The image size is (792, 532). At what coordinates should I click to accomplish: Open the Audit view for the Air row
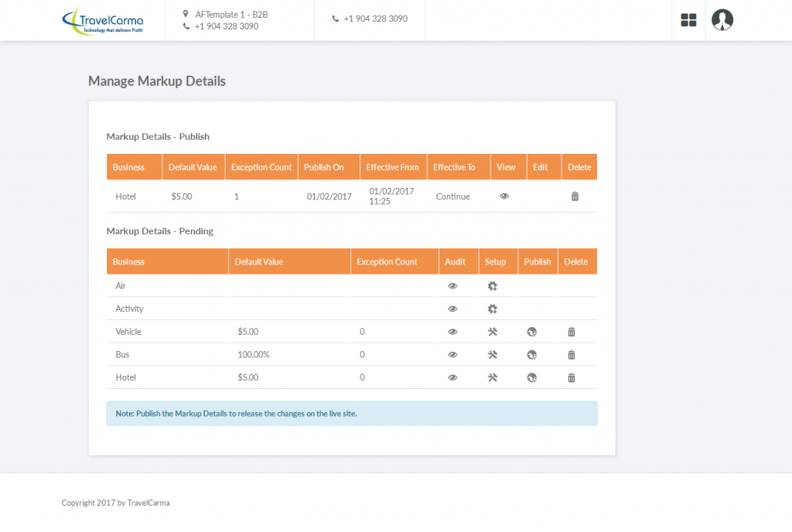point(453,285)
